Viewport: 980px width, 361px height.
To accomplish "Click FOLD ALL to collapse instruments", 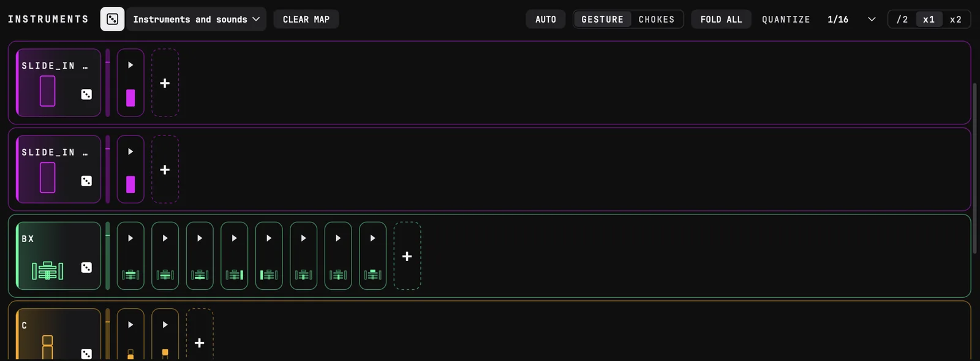I will 722,19.
